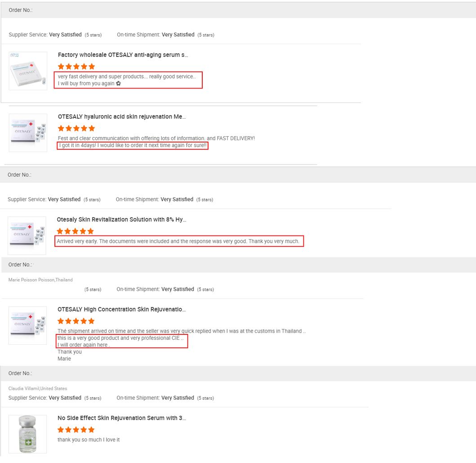The height and width of the screenshot is (463, 476).
Task: Click the star rating for No Side Effect serum
Action: pos(76,429)
